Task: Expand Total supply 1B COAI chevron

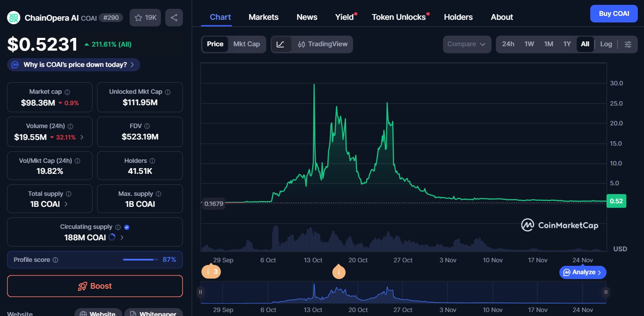Action: pyautogui.click(x=66, y=204)
